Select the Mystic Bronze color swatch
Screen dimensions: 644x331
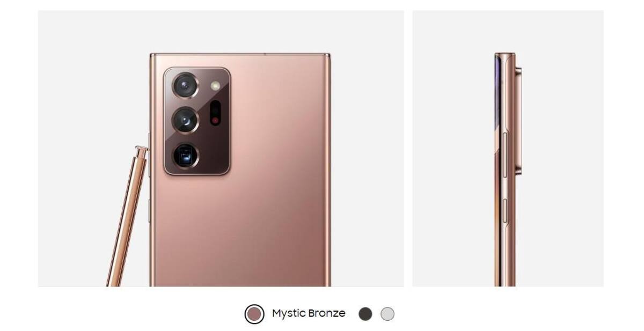point(254,314)
